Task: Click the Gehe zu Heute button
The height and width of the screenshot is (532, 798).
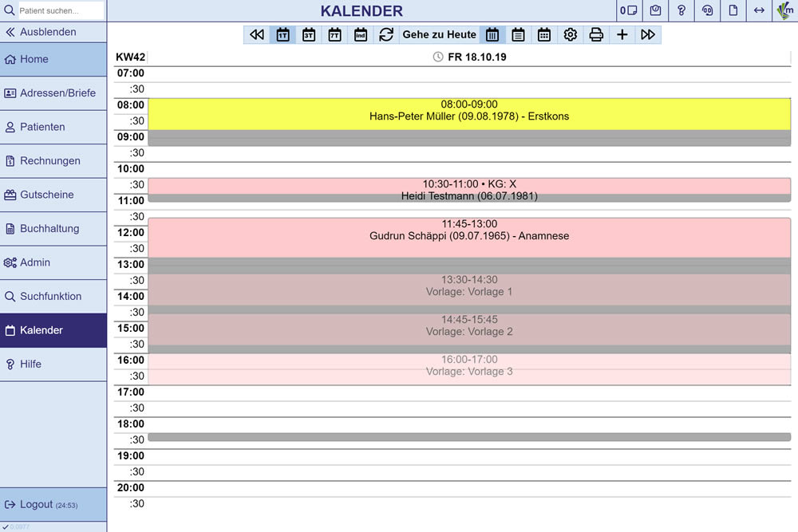Action: click(439, 35)
